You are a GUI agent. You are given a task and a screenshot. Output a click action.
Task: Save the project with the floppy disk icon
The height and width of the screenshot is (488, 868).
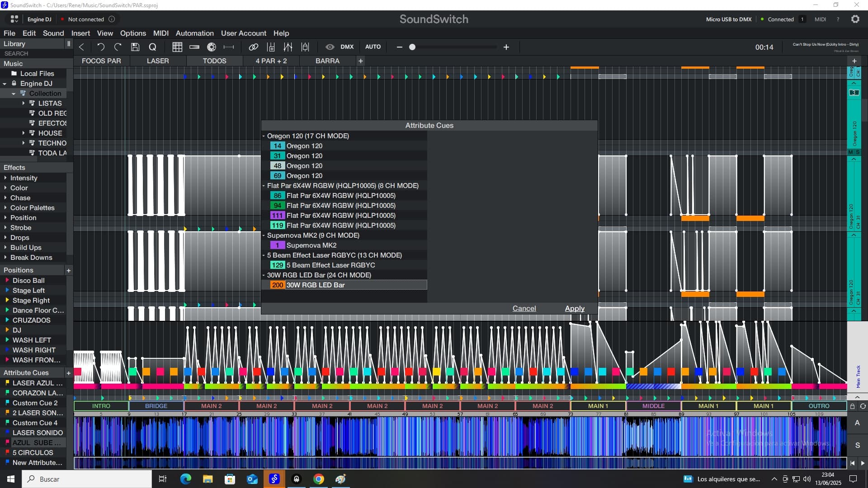point(135,47)
